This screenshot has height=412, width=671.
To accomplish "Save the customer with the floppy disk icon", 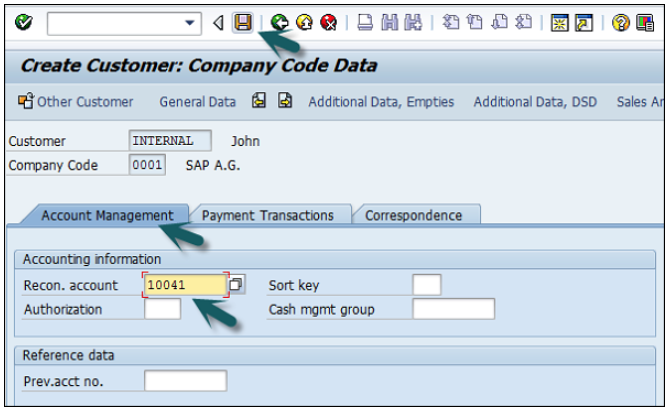I will 243,22.
